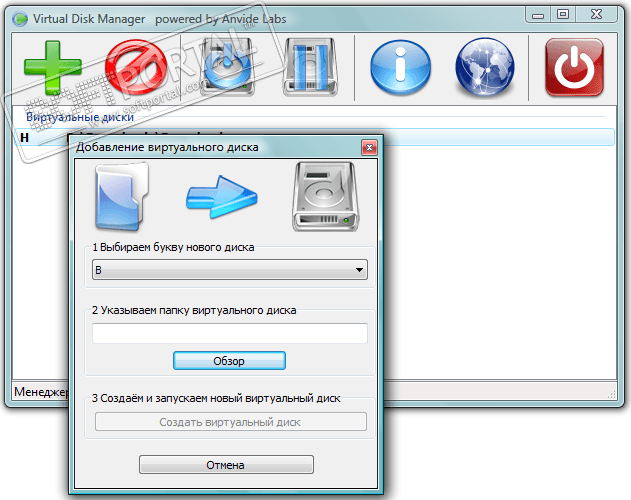
Task: Click the Виртуальные диски header text
Action: point(80,117)
